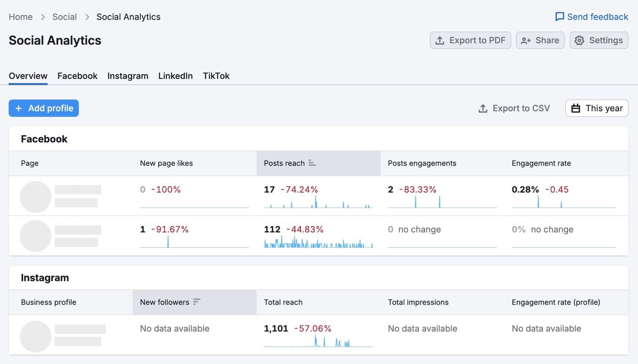Click the Instagram total reach sparkline
Screen dimensions: 638x364
point(318,341)
